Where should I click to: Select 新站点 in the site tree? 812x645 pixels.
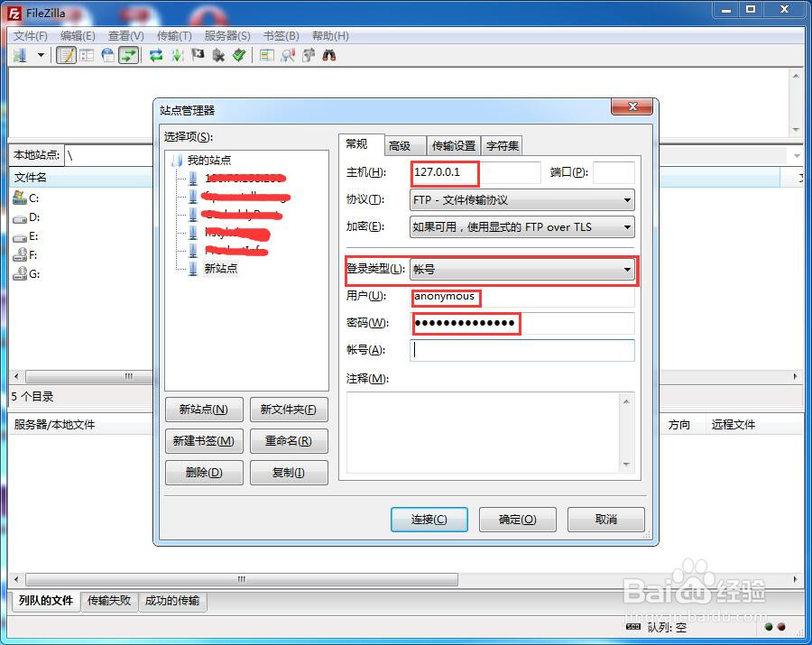point(221,268)
